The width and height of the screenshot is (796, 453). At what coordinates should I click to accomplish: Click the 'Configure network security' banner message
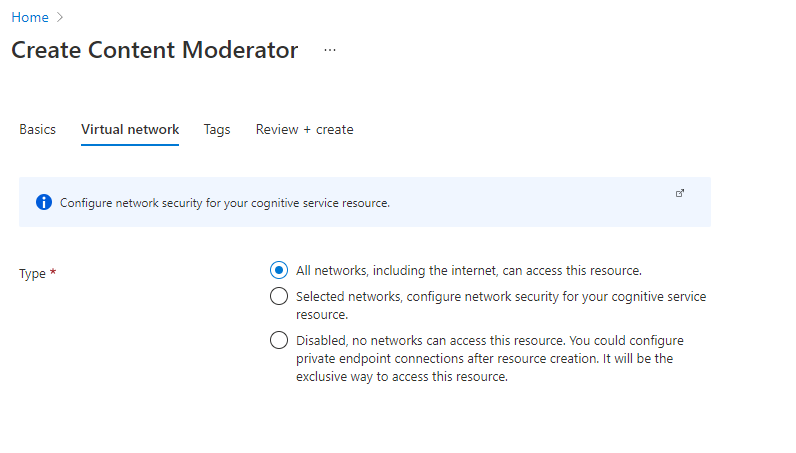click(224, 203)
